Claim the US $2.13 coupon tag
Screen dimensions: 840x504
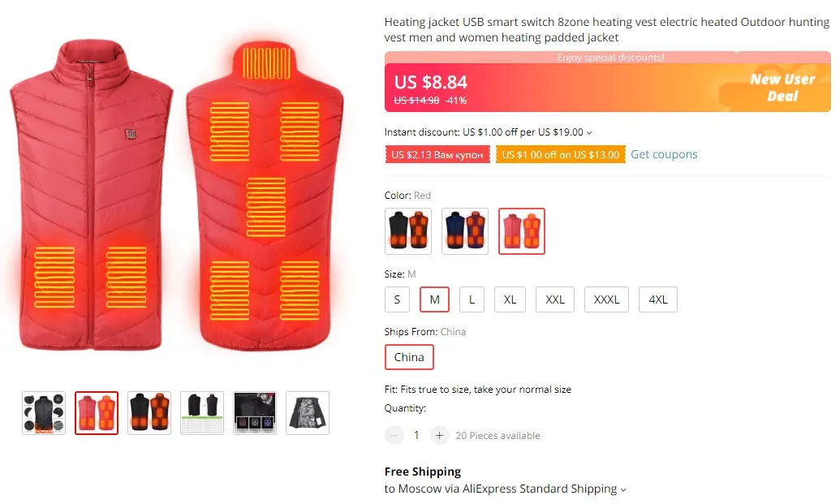point(437,155)
